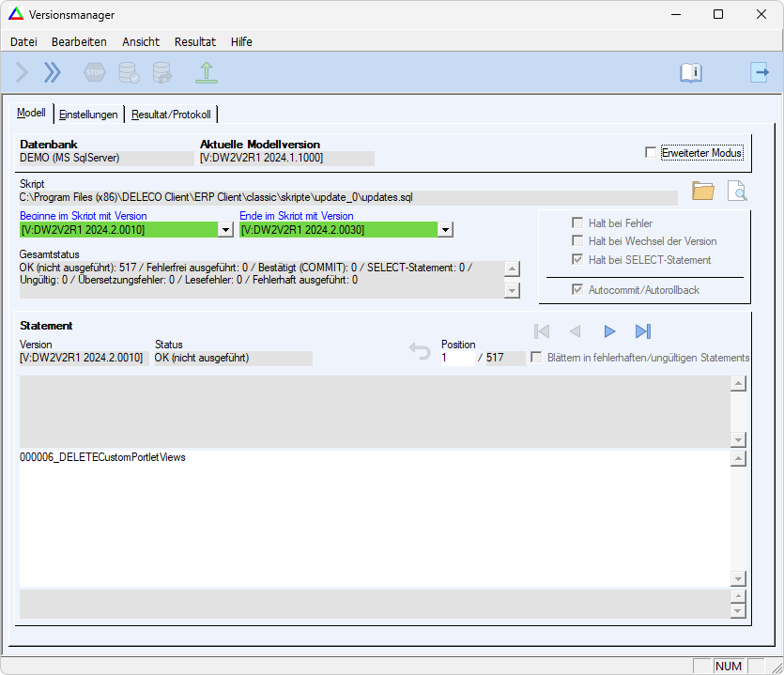Click the single-step execute arrow icon
The width and height of the screenshot is (784, 675).
[x=23, y=72]
